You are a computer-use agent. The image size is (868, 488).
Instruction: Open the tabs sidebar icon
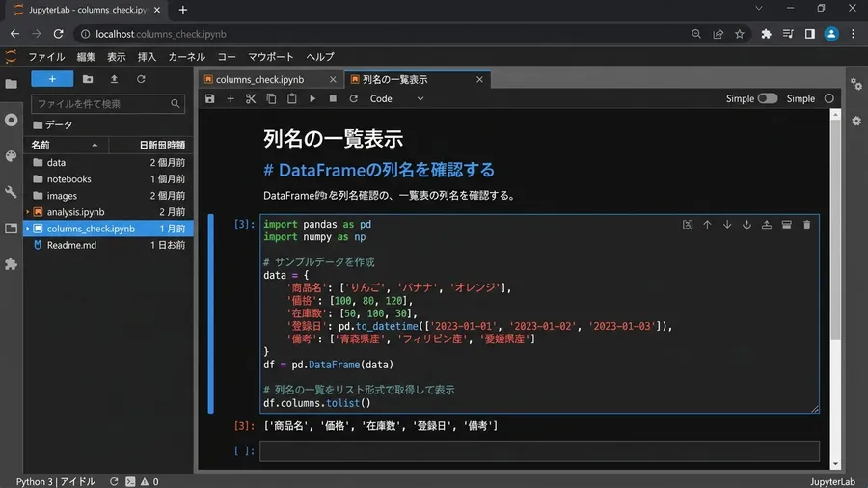coord(11,228)
